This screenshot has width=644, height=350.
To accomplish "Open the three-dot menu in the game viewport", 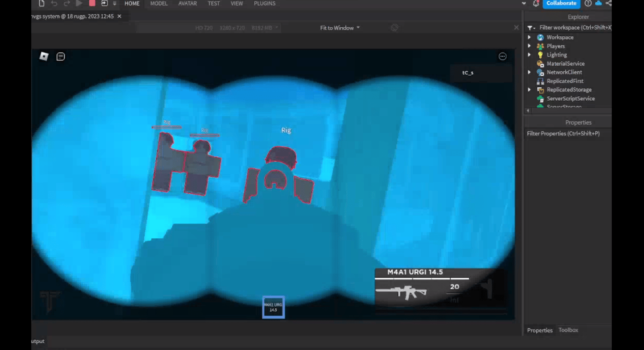I will 503,56.
